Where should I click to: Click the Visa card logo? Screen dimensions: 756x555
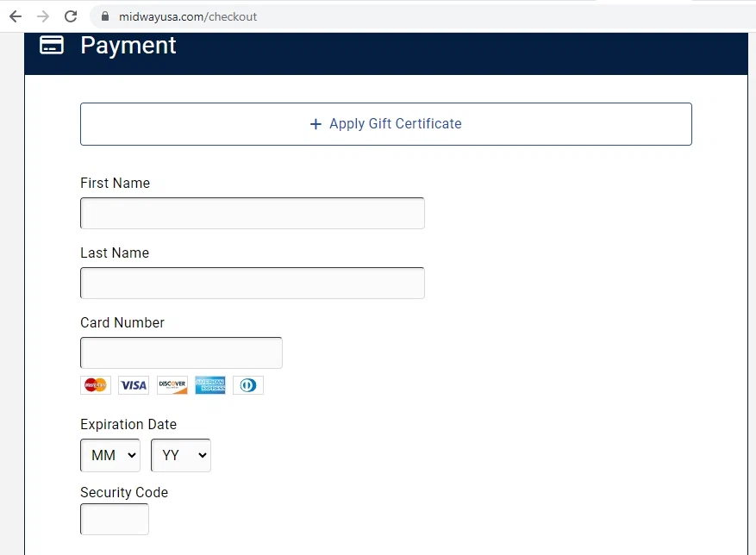tap(134, 385)
